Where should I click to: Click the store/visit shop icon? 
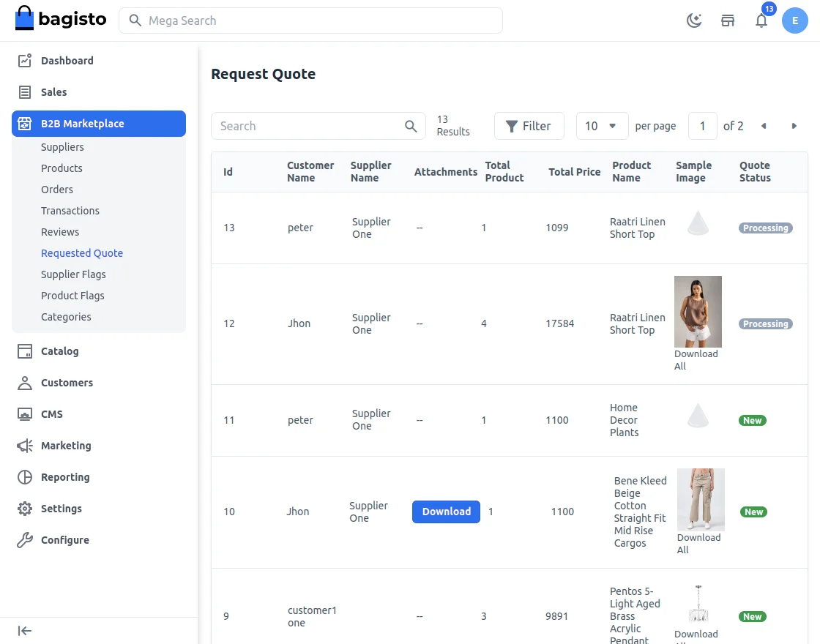pos(728,20)
